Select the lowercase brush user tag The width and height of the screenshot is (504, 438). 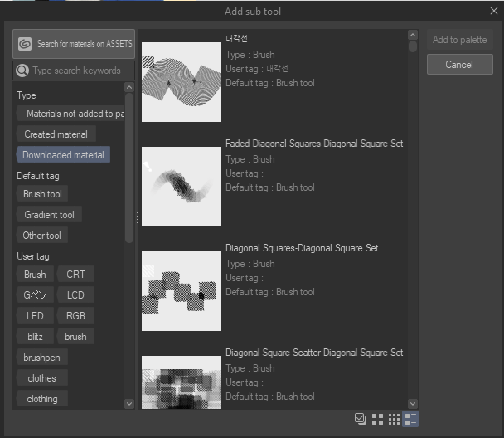[75, 337]
